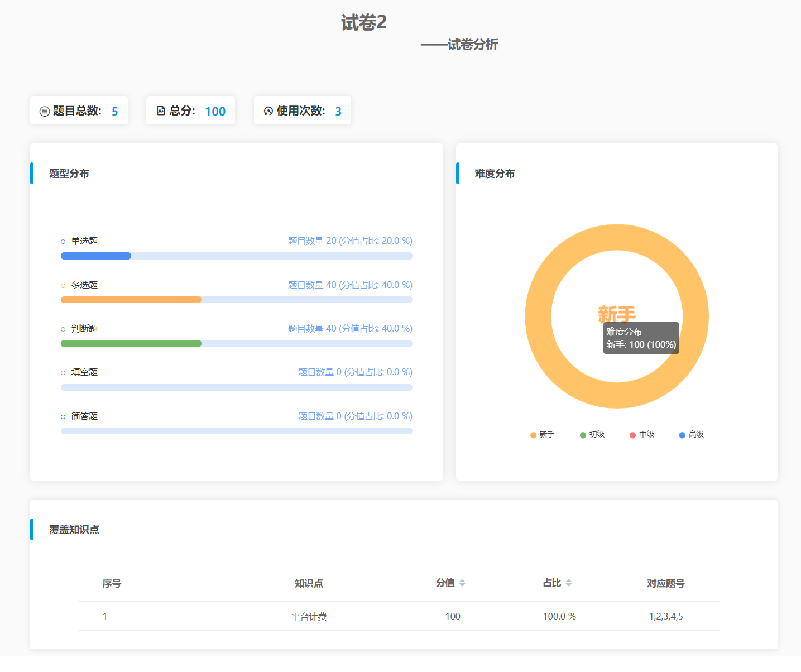Click the 简答题 label
801x672 pixels.
pos(84,416)
